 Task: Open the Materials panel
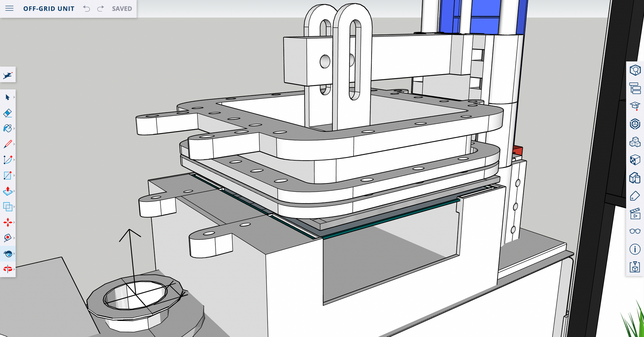pos(635,160)
